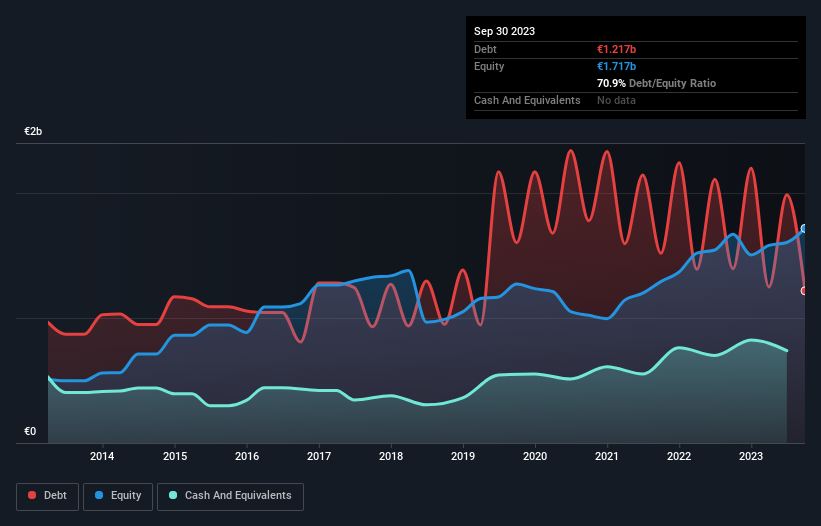Click the red Debt endpoint marker on the chart
The height and width of the screenshot is (526, 821).
click(804, 291)
